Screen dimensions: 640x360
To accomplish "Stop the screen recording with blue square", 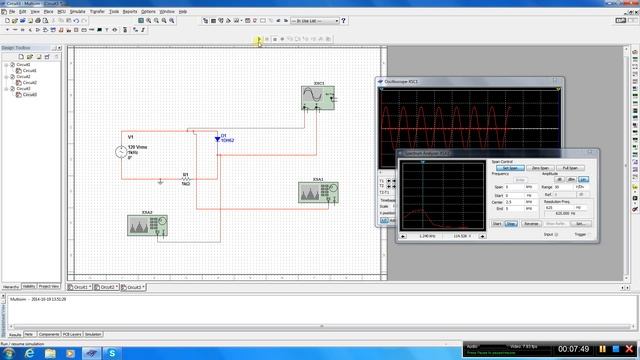I will [616, 349].
